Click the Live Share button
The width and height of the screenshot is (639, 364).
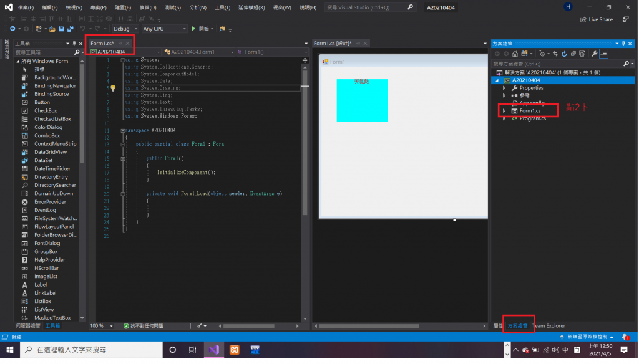597,19
